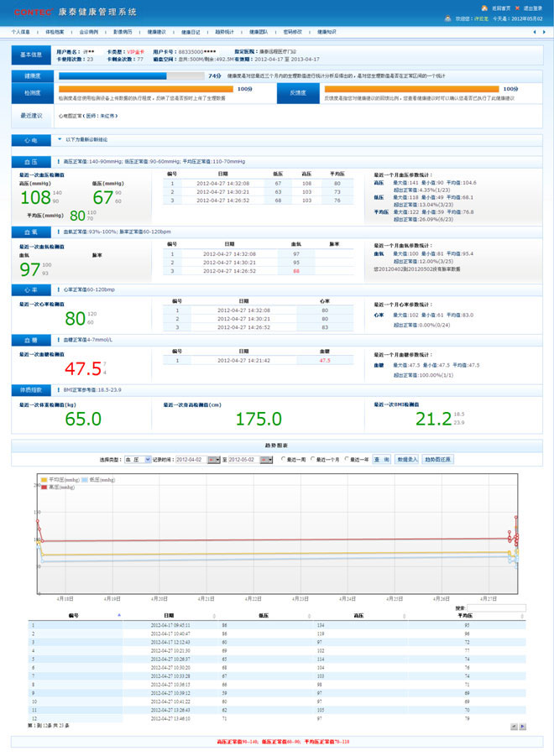Open 健康团队 menu item

[x=259, y=32]
